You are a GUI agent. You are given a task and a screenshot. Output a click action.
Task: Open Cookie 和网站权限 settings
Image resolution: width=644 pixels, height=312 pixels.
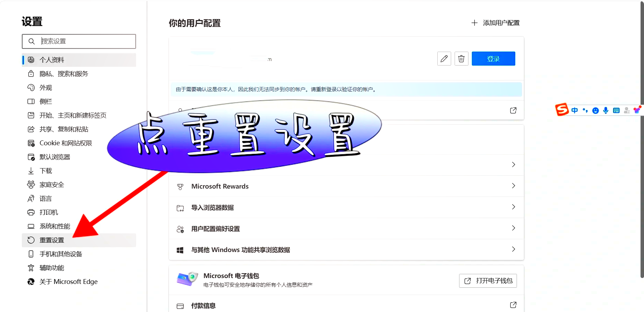[79, 143]
